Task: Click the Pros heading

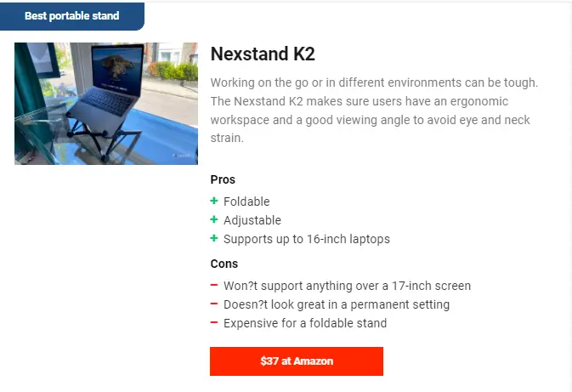Action: [x=223, y=179]
